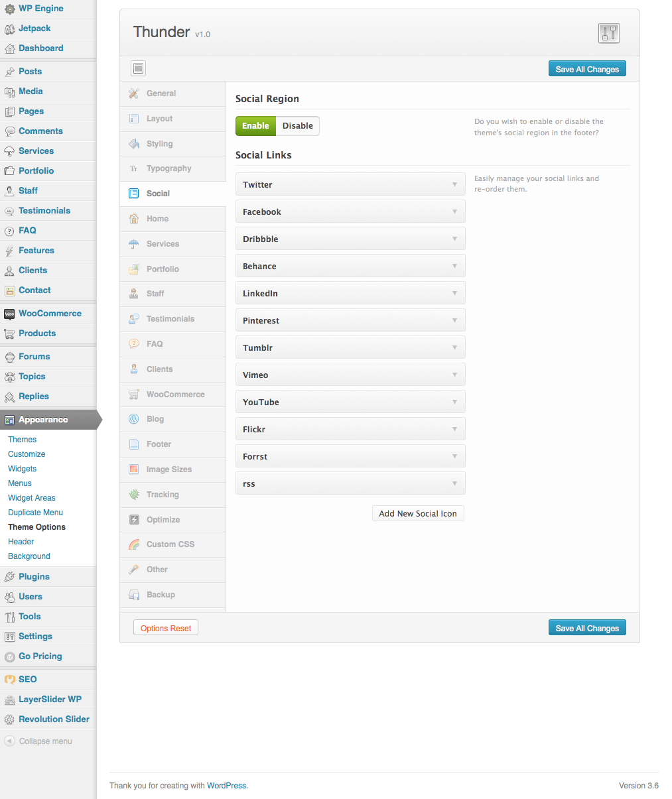The image size is (672, 799).
Task: Click Add New Social Icon button
Action: tap(418, 513)
